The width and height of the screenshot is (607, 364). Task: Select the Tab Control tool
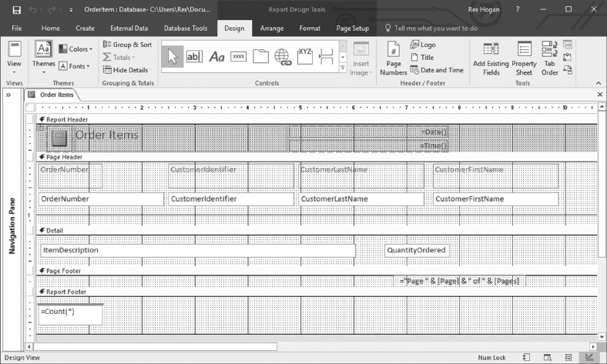pos(260,56)
